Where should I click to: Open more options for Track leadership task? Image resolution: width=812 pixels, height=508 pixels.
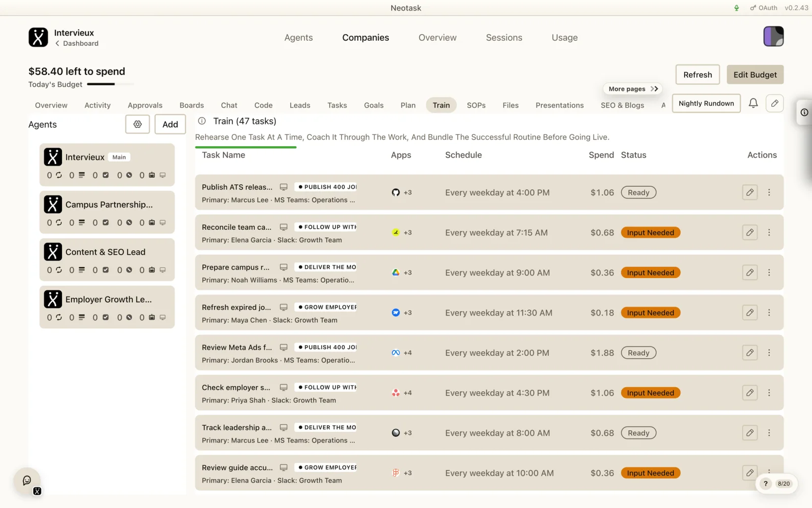point(769,433)
